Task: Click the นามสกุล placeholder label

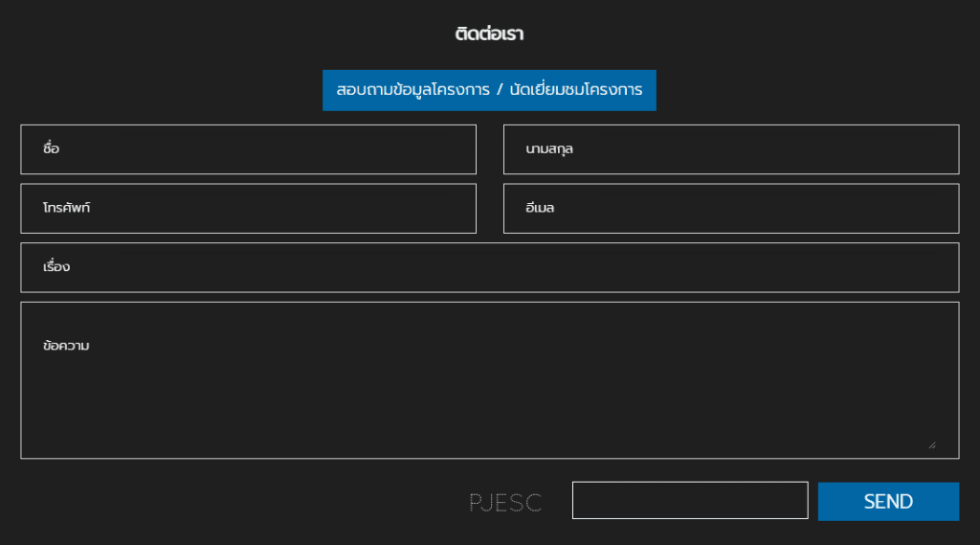Action: point(549,149)
